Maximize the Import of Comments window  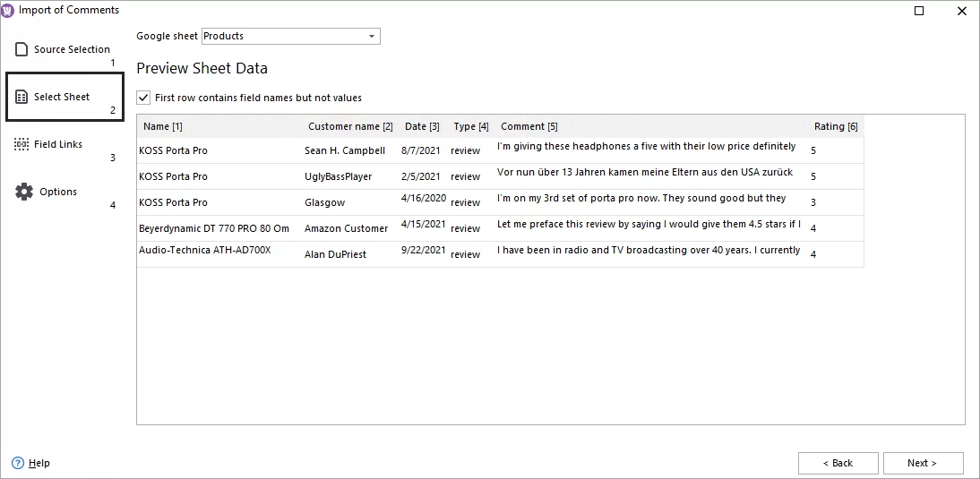(x=919, y=11)
